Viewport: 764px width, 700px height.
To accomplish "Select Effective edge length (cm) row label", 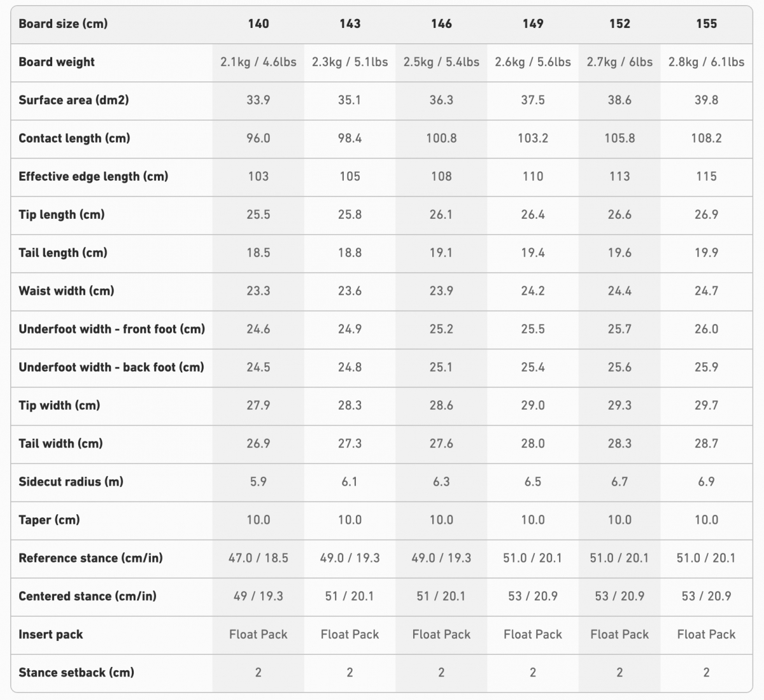I will (94, 176).
